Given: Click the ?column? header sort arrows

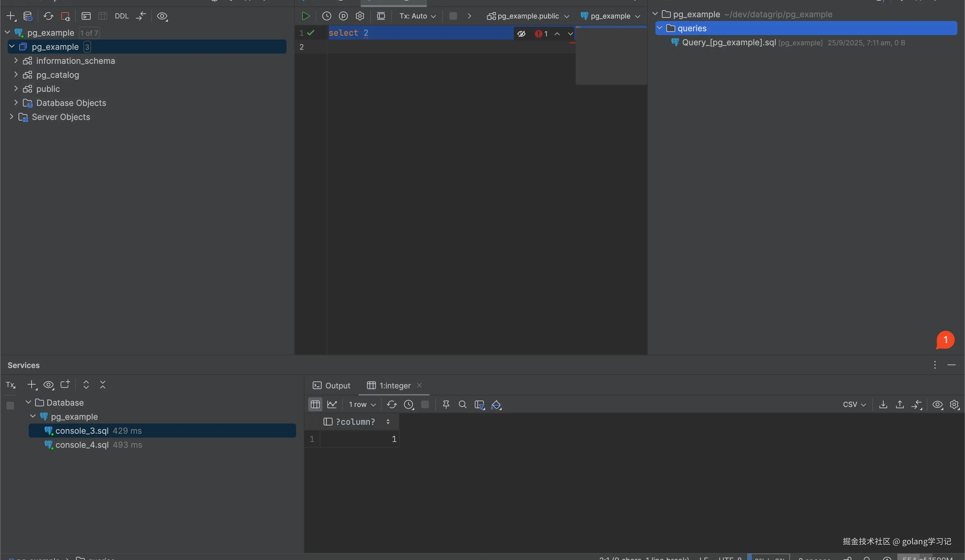Looking at the screenshot, I should click(x=388, y=422).
